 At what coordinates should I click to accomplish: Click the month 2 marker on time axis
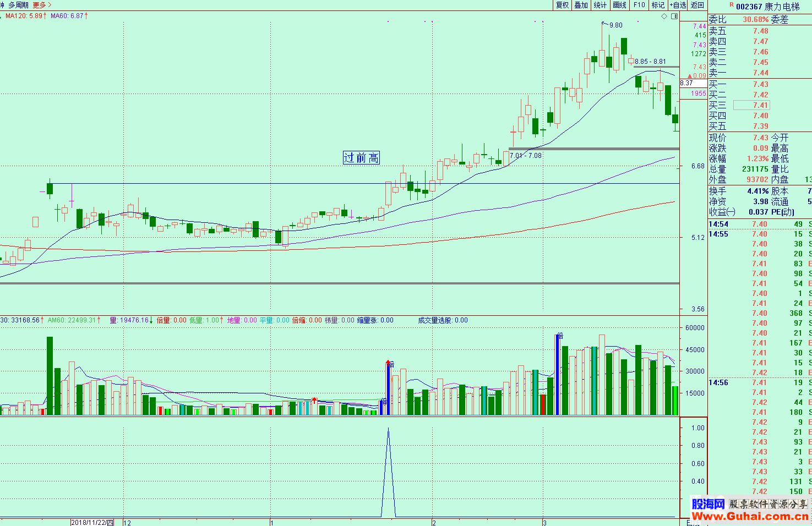434,522
